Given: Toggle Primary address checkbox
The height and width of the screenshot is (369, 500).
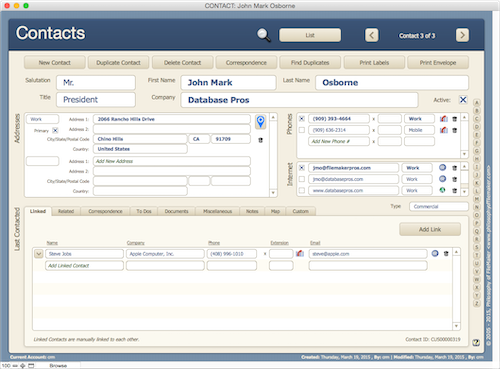Looking at the screenshot, I should 55,130.
